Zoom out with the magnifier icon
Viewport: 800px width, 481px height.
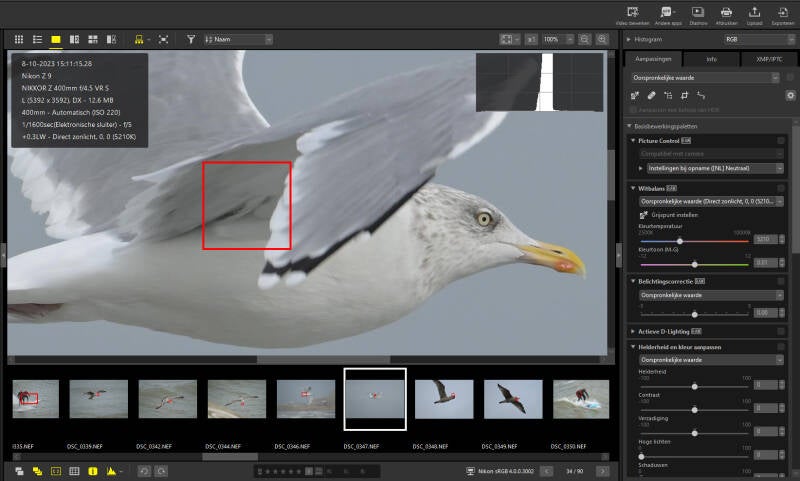click(x=584, y=39)
